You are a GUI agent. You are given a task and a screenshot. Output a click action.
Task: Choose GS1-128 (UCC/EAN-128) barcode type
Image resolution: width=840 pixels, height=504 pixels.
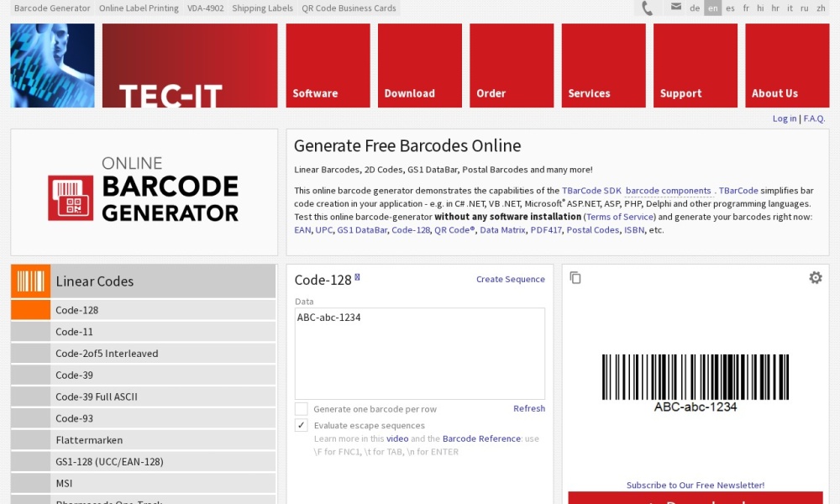click(x=109, y=462)
